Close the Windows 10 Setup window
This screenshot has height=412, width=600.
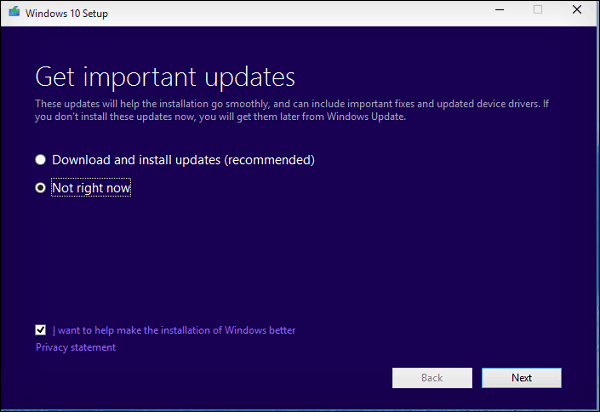click(577, 10)
